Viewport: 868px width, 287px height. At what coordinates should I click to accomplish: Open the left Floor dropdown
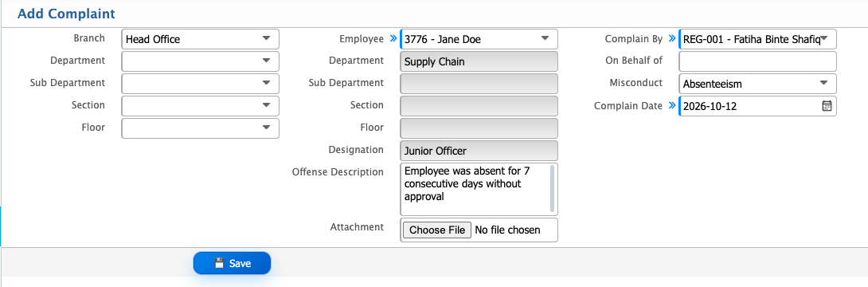pyautogui.click(x=201, y=128)
